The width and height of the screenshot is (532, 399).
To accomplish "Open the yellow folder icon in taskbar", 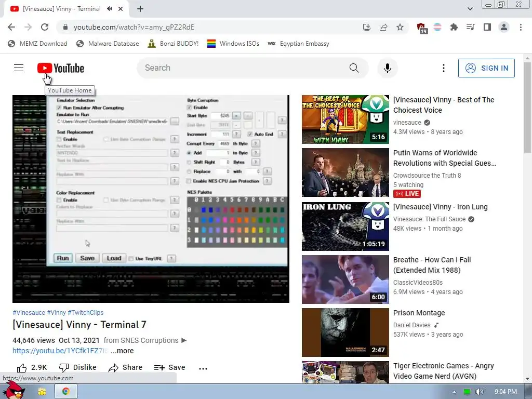I will pos(42,392).
